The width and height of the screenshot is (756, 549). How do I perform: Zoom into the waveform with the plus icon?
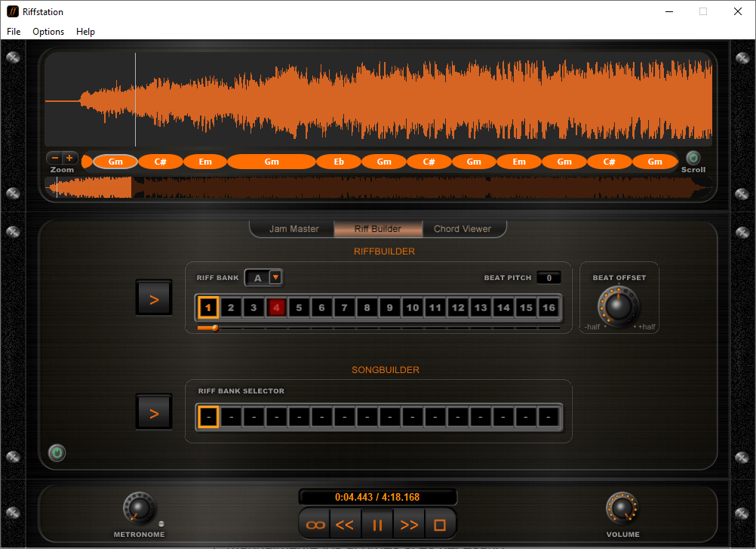click(x=71, y=157)
